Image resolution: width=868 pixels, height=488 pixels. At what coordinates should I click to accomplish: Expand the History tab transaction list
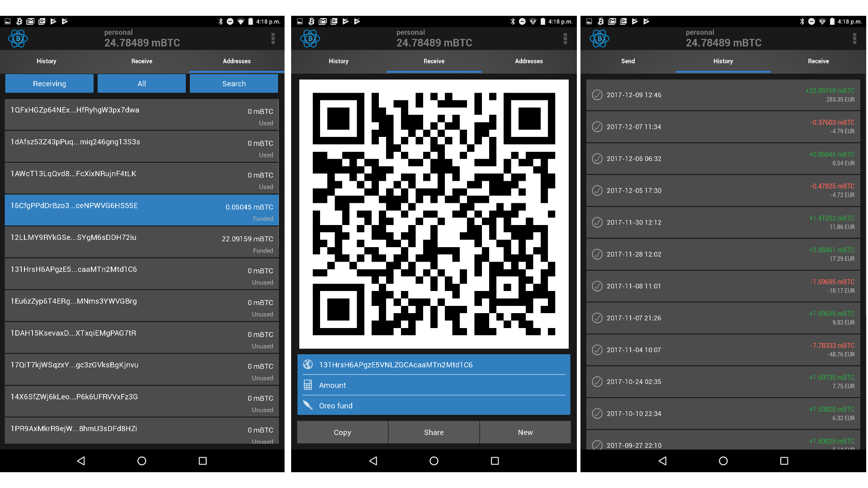click(723, 61)
